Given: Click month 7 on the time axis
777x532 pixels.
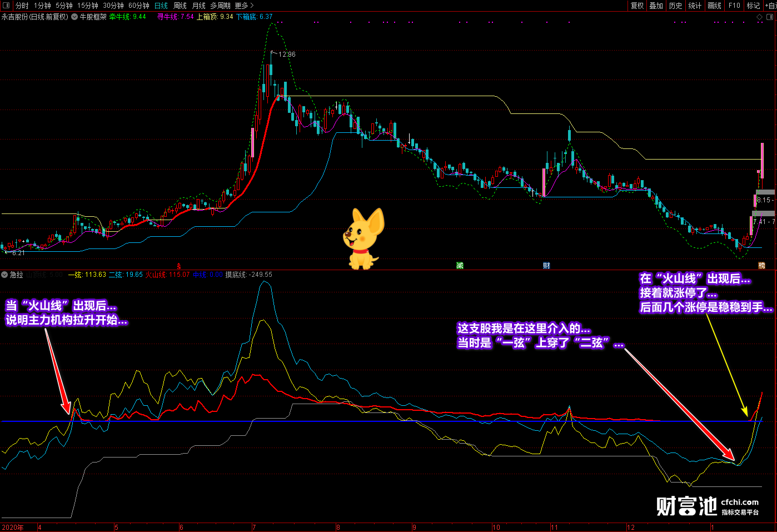Looking at the screenshot, I should tap(254, 528).
